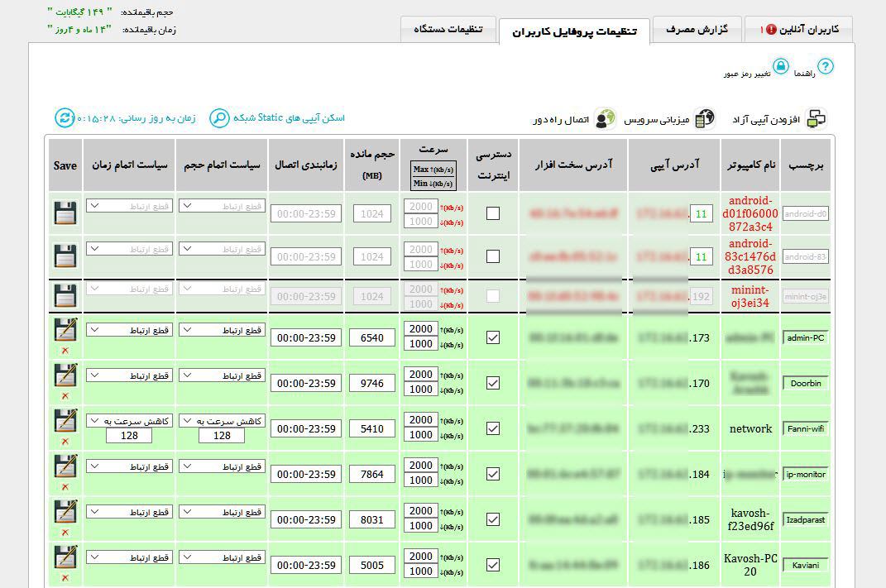
Task: Click edit-save icon for Doorbin row
Action: click(x=65, y=375)
